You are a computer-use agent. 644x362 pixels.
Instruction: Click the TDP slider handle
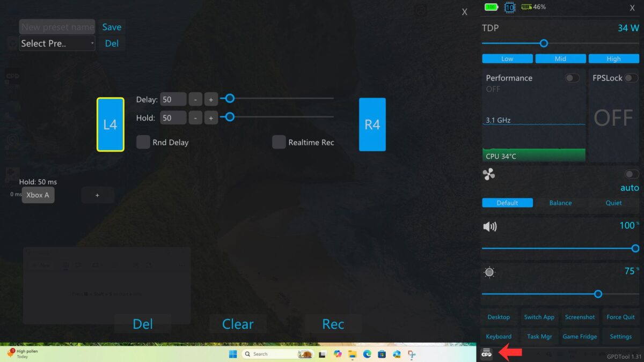544,43
